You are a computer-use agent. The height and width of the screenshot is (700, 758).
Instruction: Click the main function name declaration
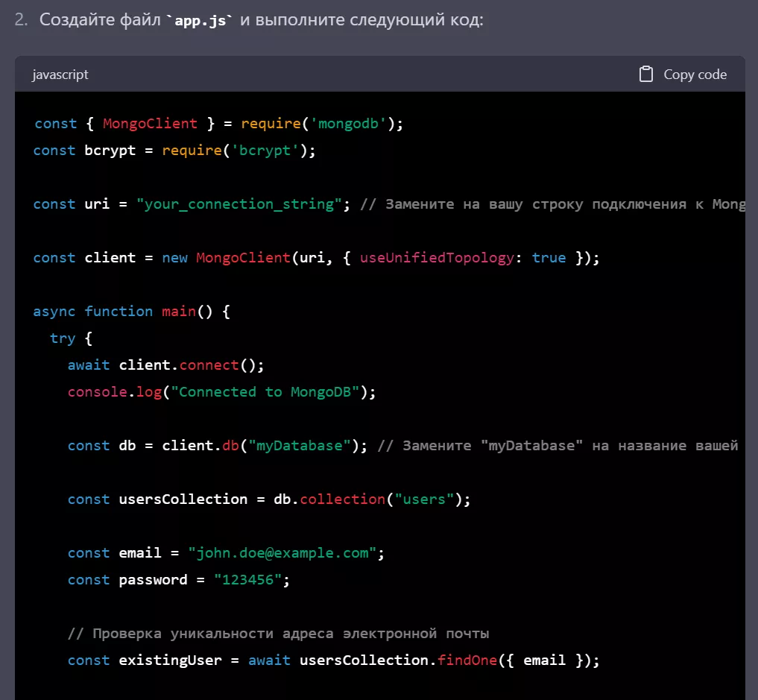point(177,311)
